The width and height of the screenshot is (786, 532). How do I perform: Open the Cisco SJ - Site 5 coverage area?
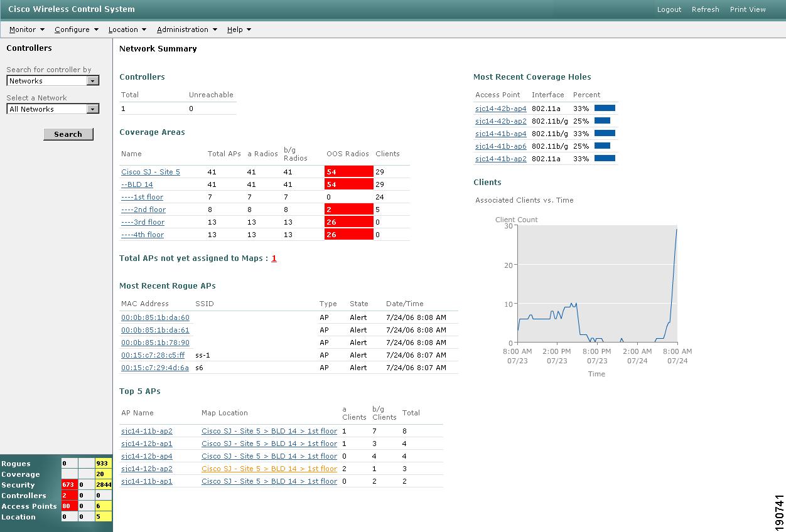151,172
